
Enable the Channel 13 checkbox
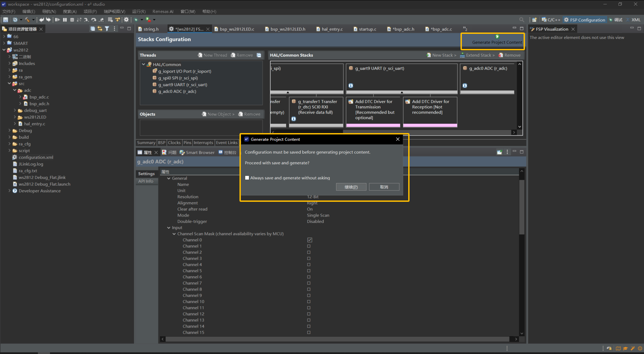coord(309,320)
